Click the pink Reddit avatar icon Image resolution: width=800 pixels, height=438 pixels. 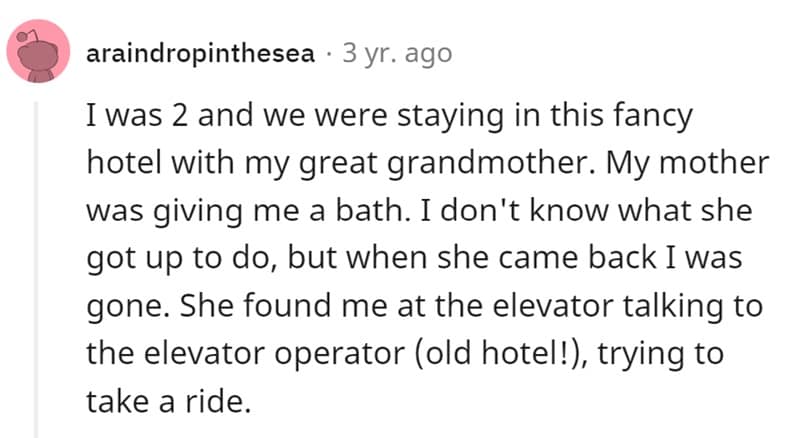coord(38,54)
